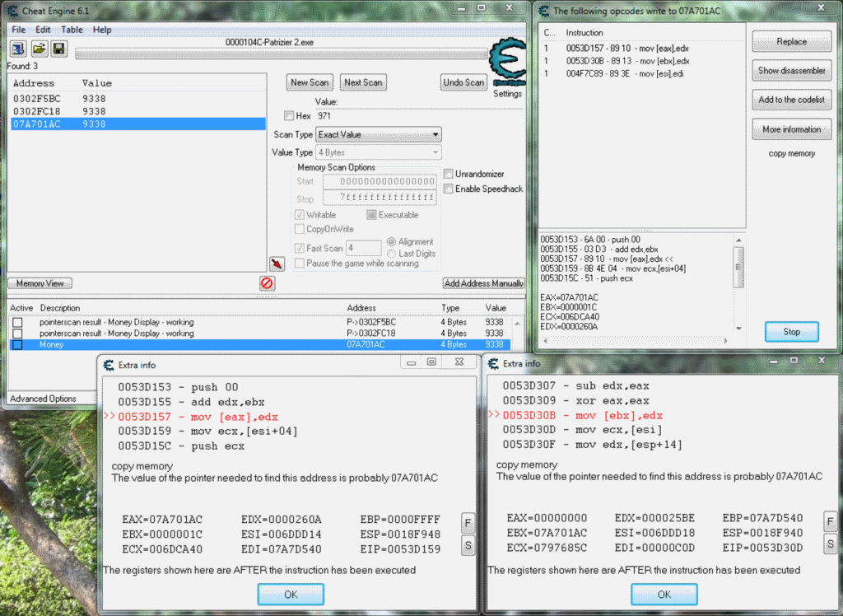Click the Next Scan button
Screen dimensions: 843x616
click(363, 82)
